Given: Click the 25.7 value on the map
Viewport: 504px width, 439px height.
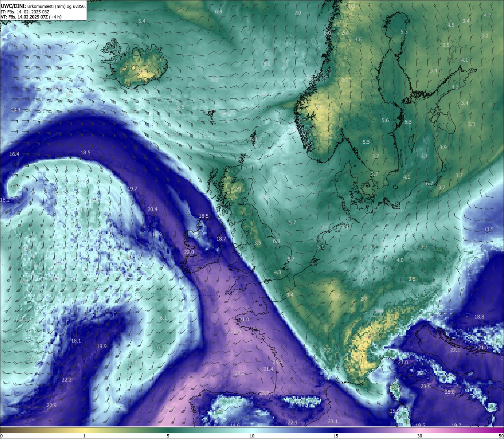Looking at the screenshot, I should 264,393.
